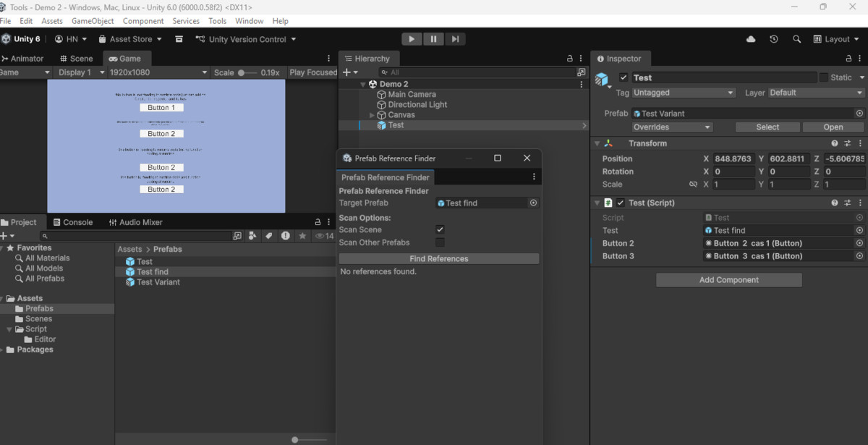Image resolution: width=868 pixels, height=445 pixels.
Task: Click the plus icon to create a GameObject
Action: tap(346, 72)
